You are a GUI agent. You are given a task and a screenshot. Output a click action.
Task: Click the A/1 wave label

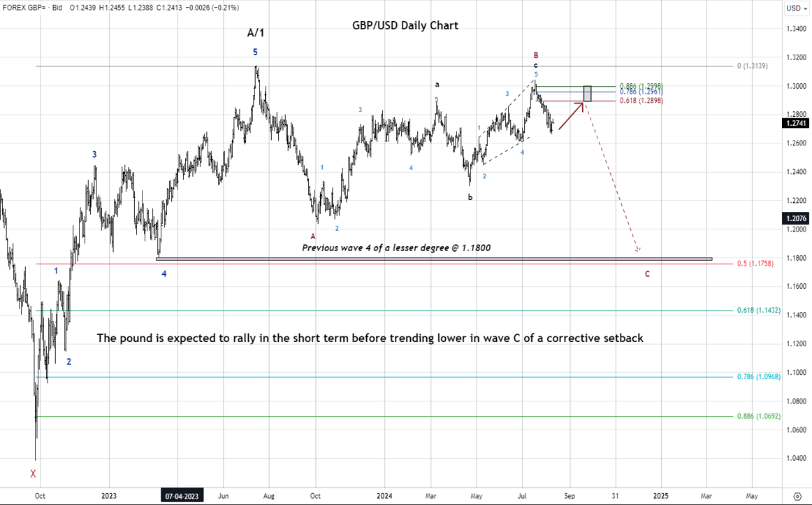click(256, 33)
